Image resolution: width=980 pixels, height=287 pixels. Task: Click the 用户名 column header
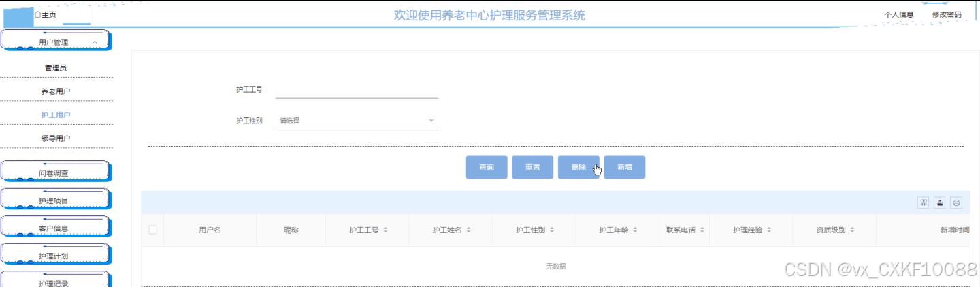click(x=210, y=230)
